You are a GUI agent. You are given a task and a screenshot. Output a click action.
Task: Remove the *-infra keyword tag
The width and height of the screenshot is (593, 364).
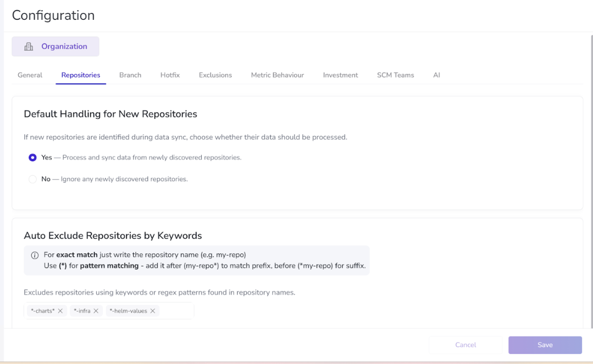coord(96,311)
